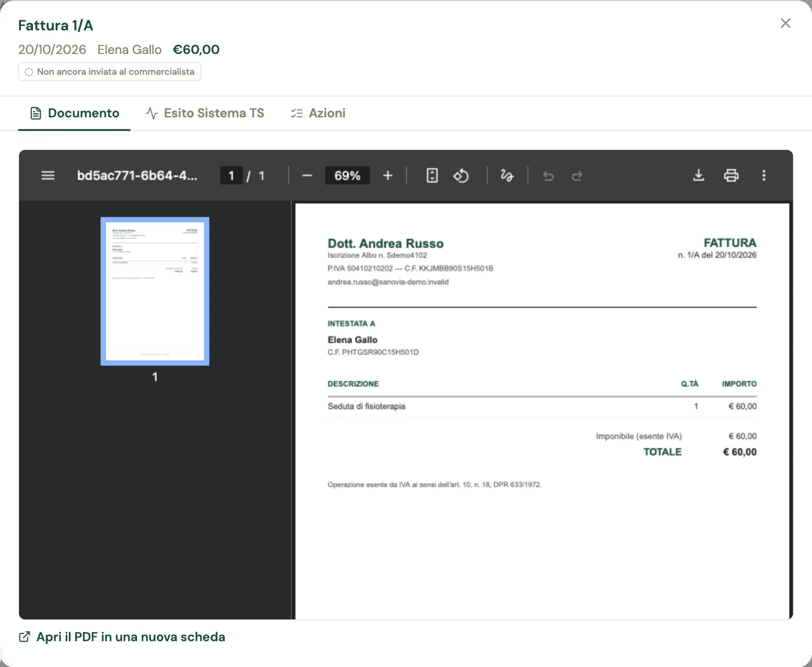Viewport: 812px width, 667px height.
Task: Print the invoice PDF
Action: pos(731,175)
